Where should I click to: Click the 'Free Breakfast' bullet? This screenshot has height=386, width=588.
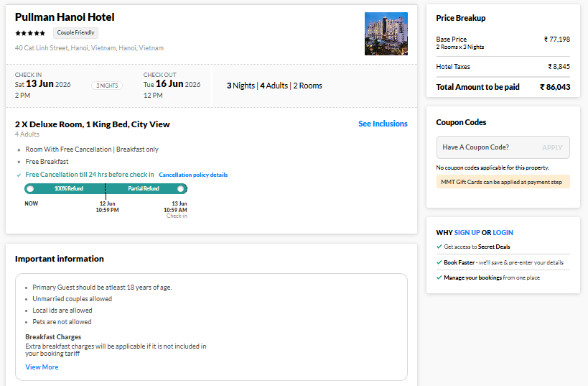click(x=47, y=162)
